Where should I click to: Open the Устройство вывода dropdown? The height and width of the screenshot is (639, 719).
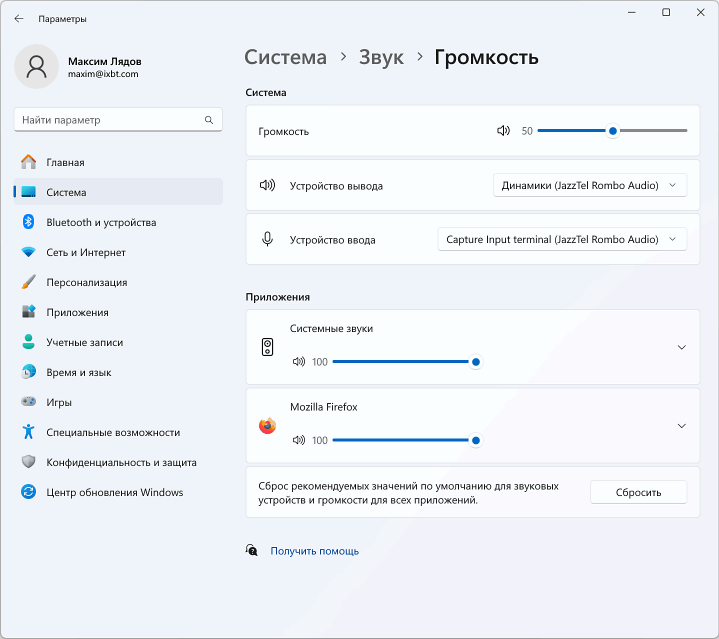tap(590, 185)
